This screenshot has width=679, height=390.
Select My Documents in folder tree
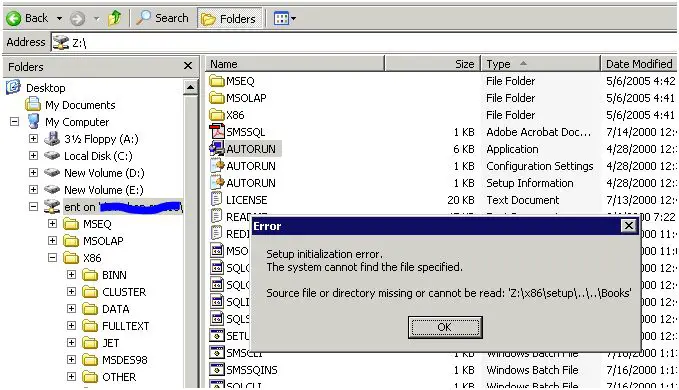[80, 105]
